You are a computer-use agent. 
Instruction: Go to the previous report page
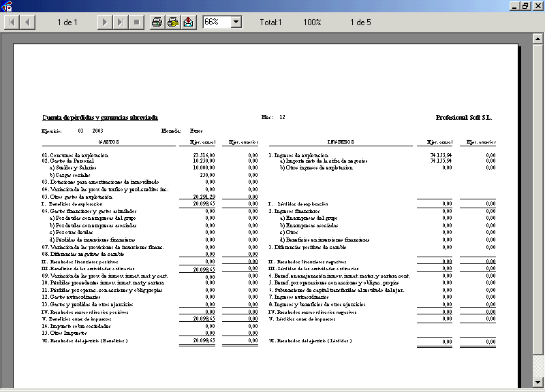[28, 22]
